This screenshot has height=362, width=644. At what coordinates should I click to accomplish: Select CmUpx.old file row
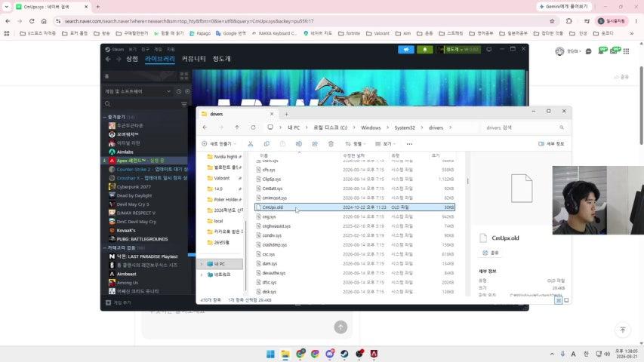(355, 207)
